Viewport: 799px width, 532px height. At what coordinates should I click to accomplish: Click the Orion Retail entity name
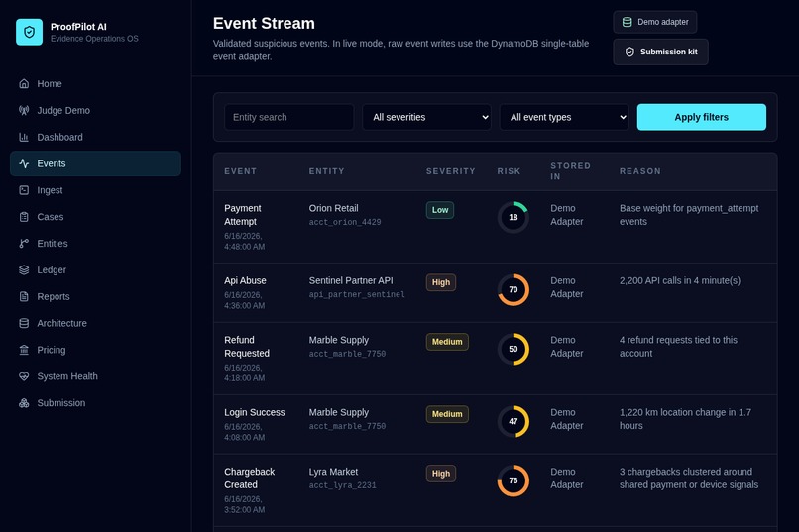tap(333, 208)
